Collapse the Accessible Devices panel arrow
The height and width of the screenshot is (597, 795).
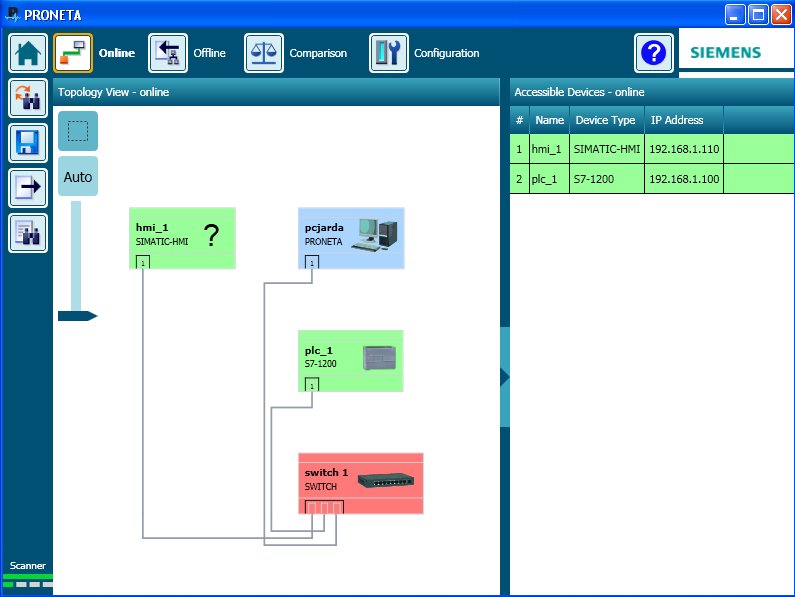(x=504, y=377)
